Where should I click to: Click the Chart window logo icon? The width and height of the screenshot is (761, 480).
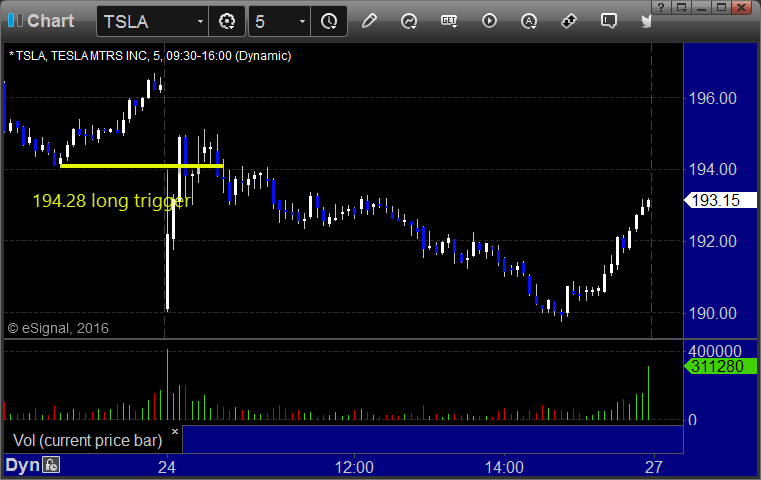15,21
